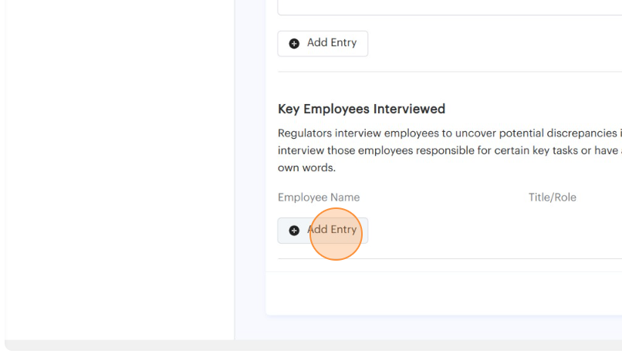This screenshot has width=622, height=364.
Task: Click the plus icon under Key Employees Interviewed
Action: tap(294, 231)
